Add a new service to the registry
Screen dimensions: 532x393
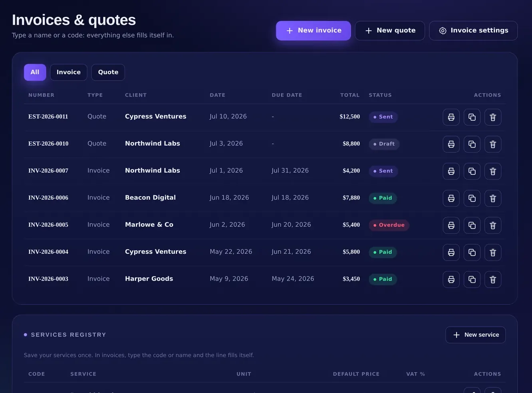tap(475, 335)
